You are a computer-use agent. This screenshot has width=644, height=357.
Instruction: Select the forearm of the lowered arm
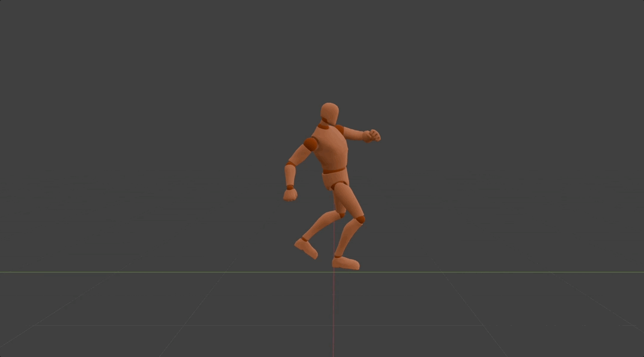click(290, 175)
